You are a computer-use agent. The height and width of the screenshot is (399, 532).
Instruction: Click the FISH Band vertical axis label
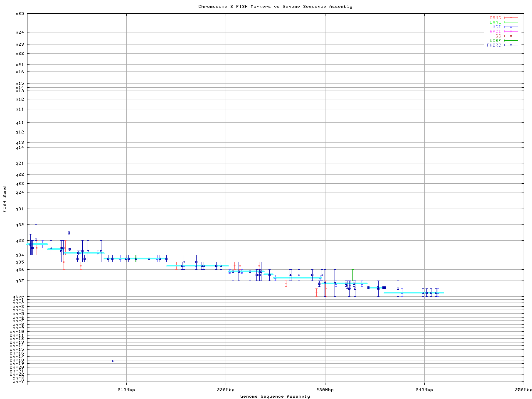point(5,199)
